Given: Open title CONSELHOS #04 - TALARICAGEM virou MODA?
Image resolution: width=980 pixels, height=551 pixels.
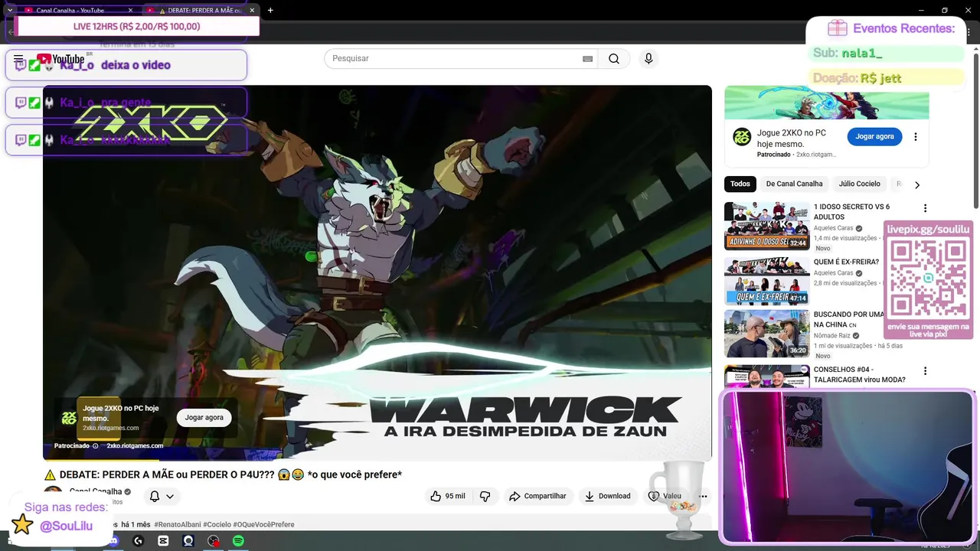Looking at the screenshot, I should [x=859, y=375].
